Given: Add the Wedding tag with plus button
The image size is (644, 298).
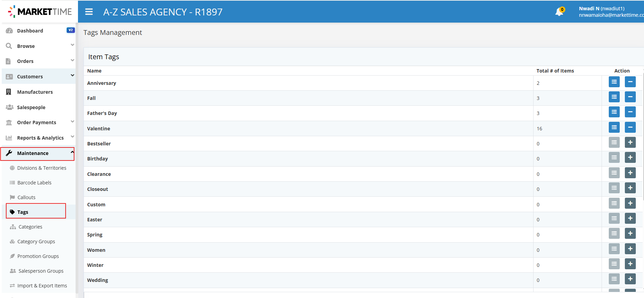Looking at the screenshot, I should [630, 279].
